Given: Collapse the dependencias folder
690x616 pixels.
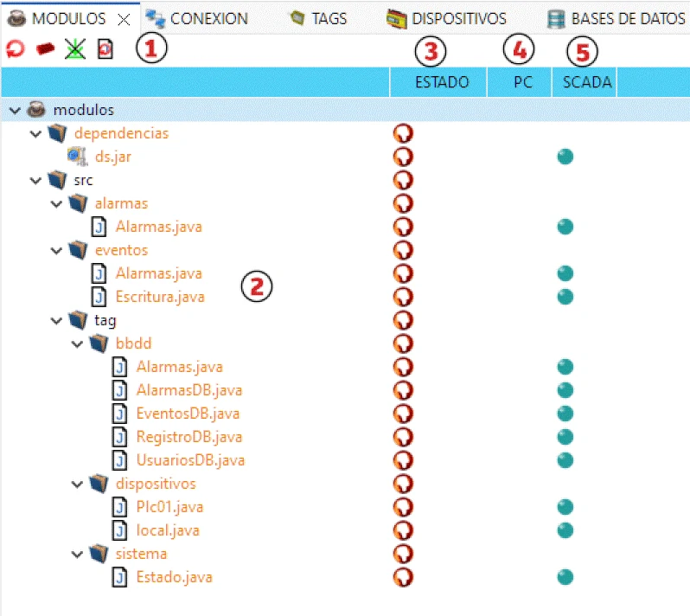Looking at the screenshot, I should [35, 133].
